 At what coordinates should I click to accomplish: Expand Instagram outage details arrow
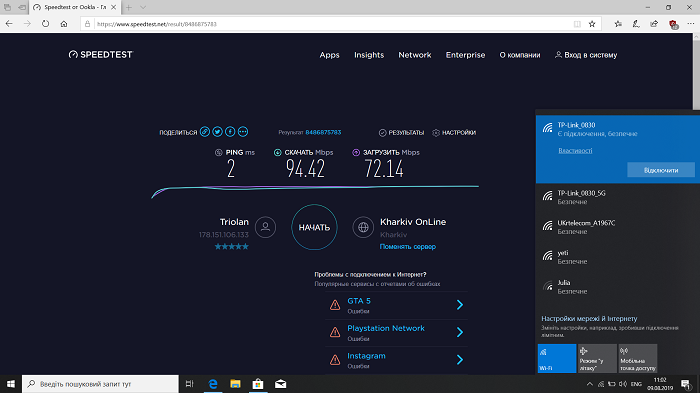point(460,360)
